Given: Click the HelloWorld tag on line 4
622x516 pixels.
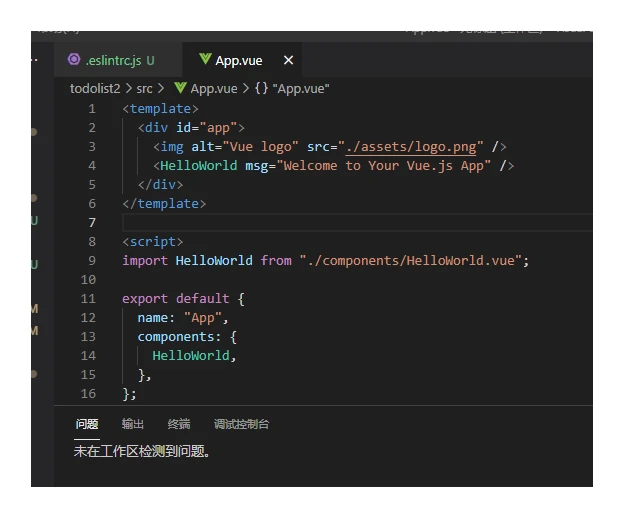Looking at the screenshot, I should pyautogui.click(x=199, y=165).
